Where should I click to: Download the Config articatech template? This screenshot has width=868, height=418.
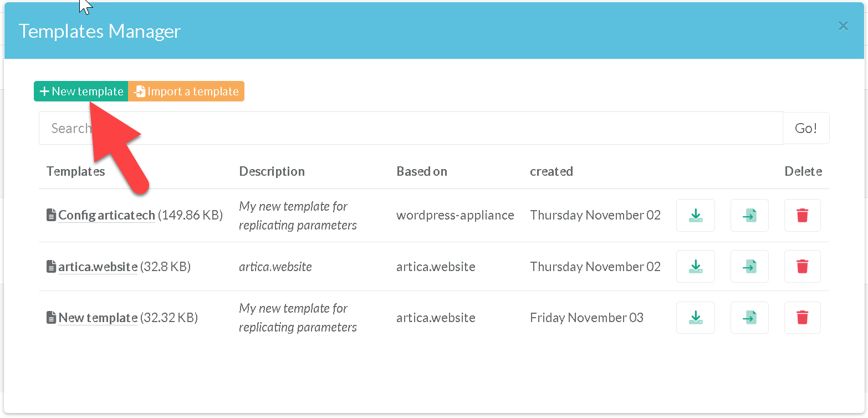click(695, 215)
